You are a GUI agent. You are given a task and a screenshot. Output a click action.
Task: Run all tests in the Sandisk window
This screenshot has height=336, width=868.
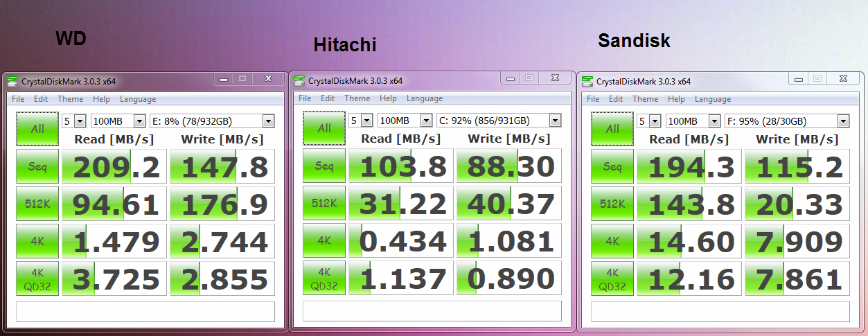(x=612, y=129)
